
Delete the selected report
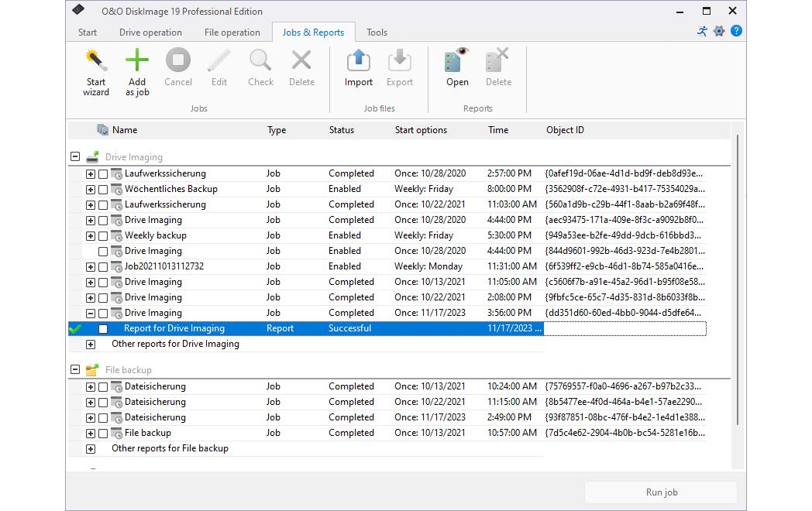pyautogui.click(x=498, y=68)
